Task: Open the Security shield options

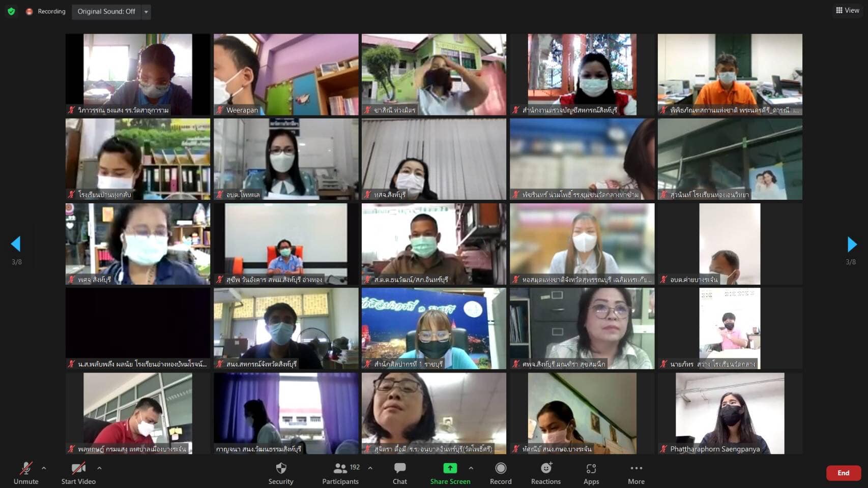Action: (x=281, y=473)
